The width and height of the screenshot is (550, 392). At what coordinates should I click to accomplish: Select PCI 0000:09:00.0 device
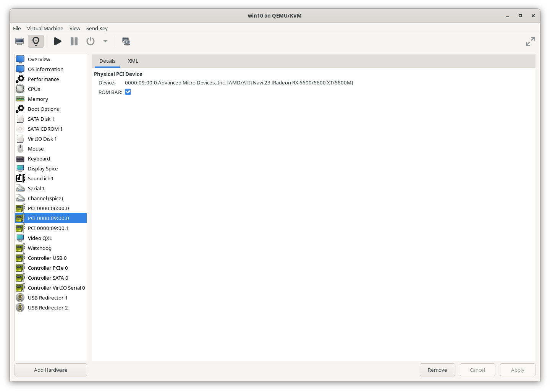pyautogui.click(x=51, y=218)
